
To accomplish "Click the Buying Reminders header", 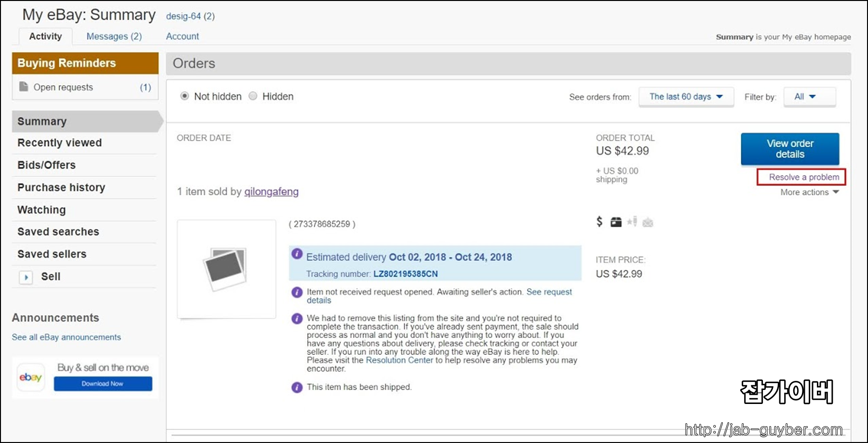I will [x=85, y=63].
